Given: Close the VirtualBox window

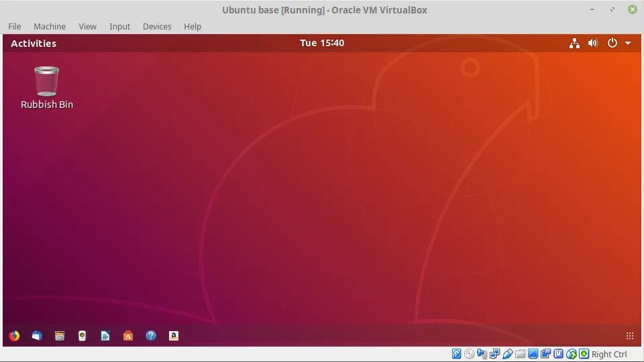Looking at the screenshot, I should tap(633, 9).
